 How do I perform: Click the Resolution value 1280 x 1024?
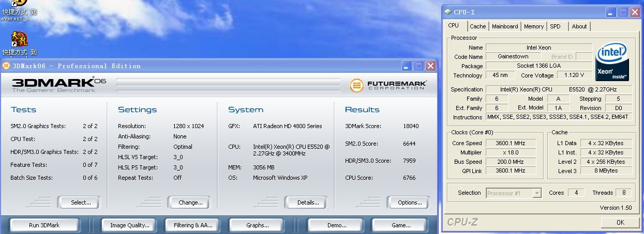(x=188, y=126)
